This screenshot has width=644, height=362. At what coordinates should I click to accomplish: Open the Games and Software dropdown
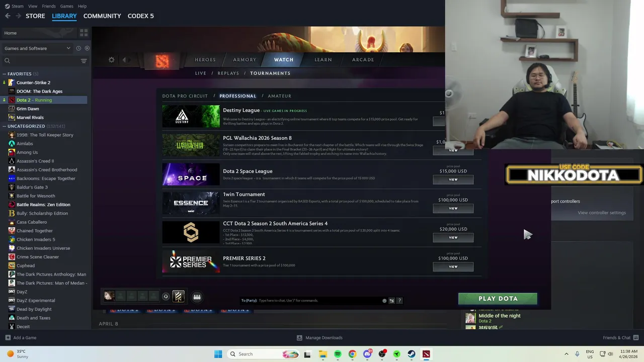[38, 48]
